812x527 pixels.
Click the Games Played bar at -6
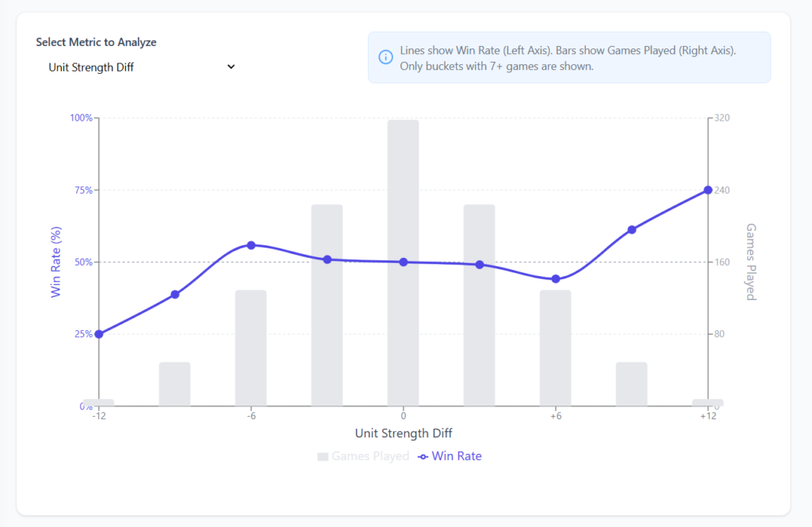tap(251, 349)
